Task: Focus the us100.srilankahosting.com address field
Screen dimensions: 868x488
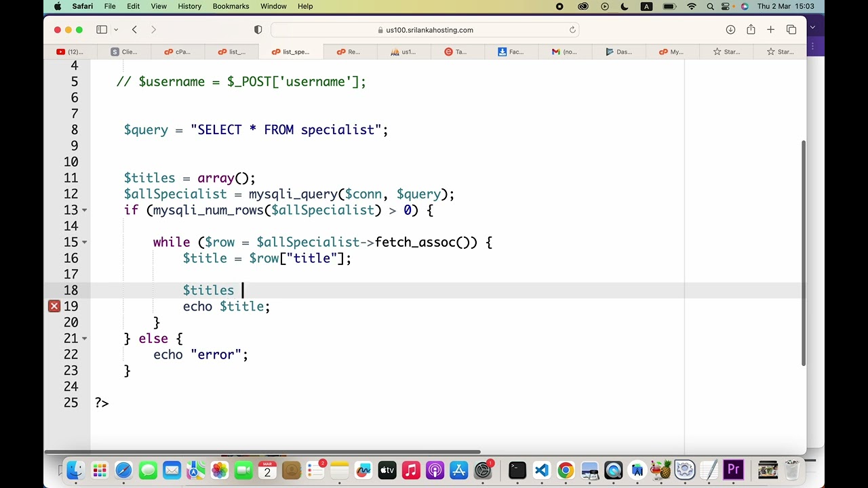Action: tap(425, 30)
